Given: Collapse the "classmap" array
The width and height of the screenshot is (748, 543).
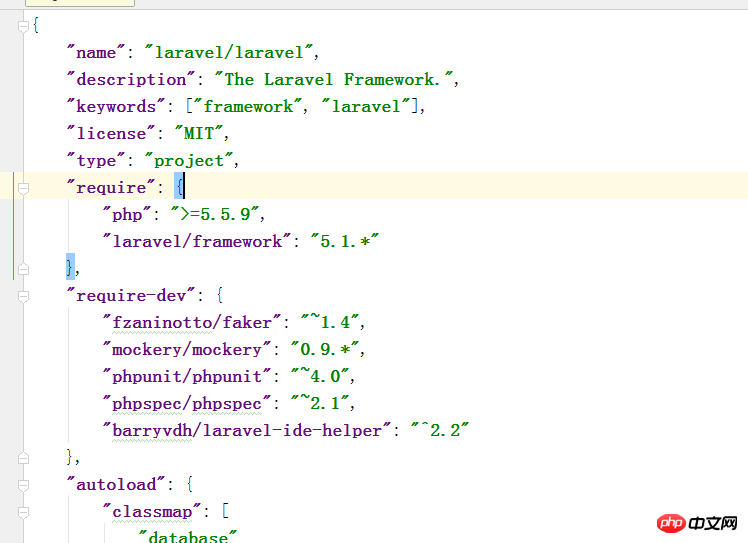Looking at the screenshot, I should [x=23, y=512].
